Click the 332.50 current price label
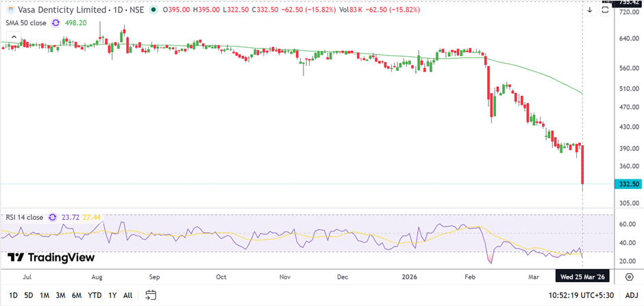The width and height of the screenshot is (644, 306). tap(628, 184)
